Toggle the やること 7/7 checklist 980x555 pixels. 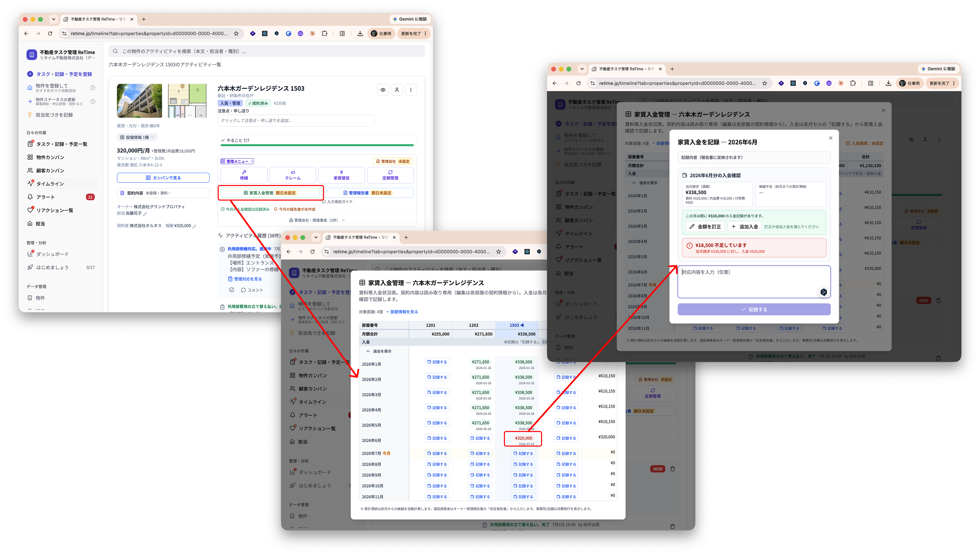(x=235, y=140)
